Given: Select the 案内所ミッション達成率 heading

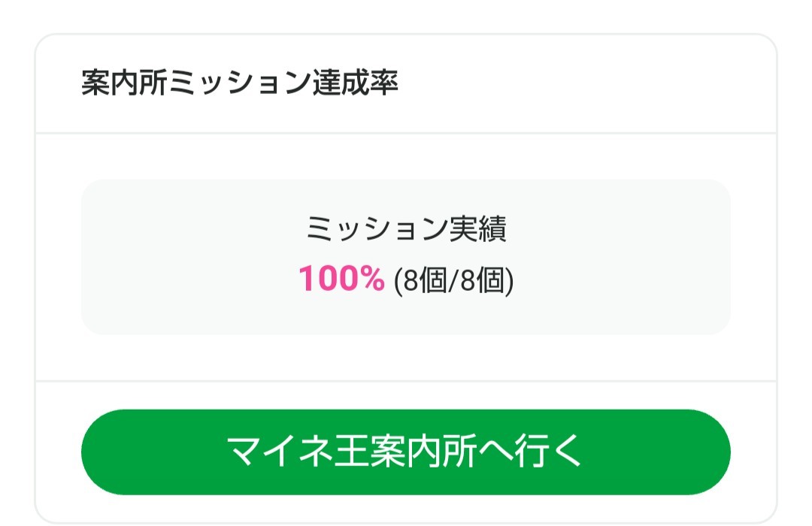Looking at the screenshot, I should (x=239, y=83).
